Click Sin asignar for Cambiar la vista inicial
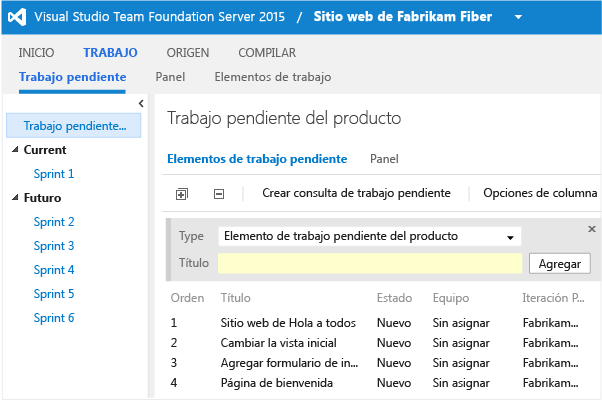Viewport: 602px width, 401px height. pos(461,343)
